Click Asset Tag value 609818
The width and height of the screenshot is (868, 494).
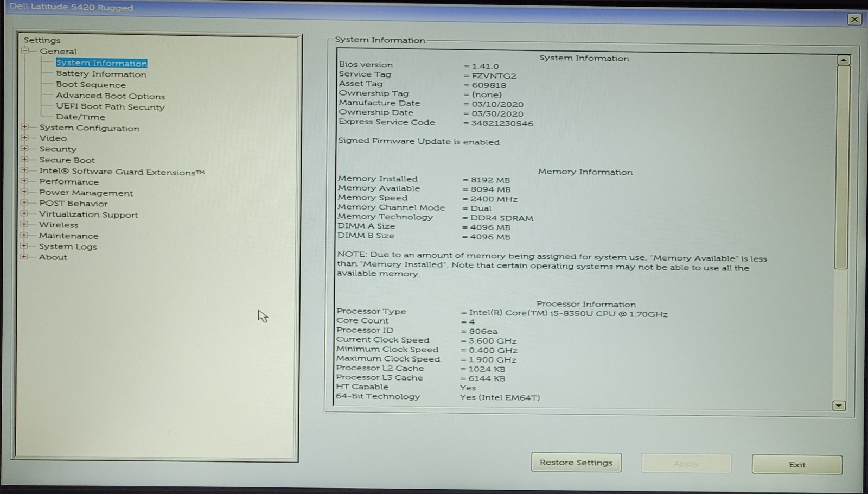pyautogui.click(x=489, y=85)
